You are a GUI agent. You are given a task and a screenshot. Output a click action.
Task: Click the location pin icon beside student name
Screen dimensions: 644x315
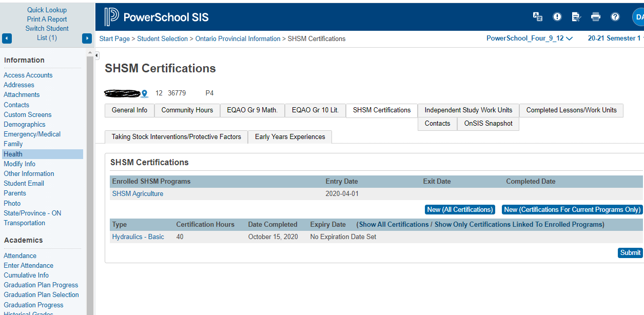[x=145, y=94]
